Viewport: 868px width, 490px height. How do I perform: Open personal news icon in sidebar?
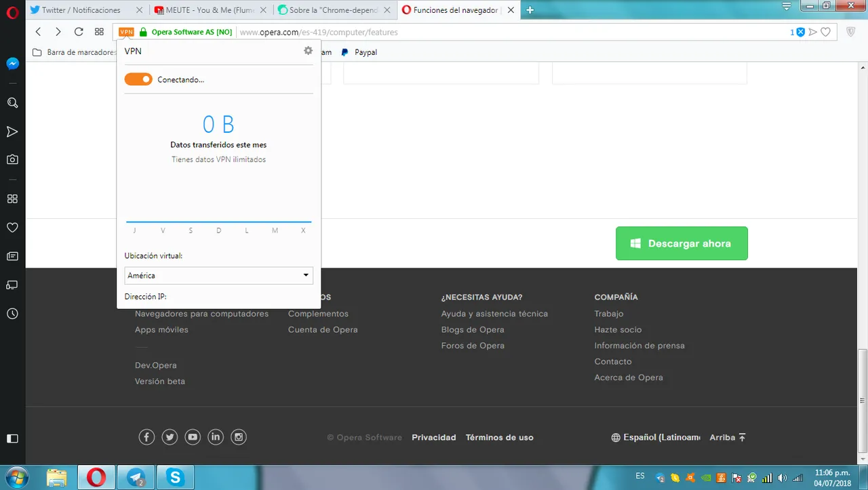[x=12, y=256]
